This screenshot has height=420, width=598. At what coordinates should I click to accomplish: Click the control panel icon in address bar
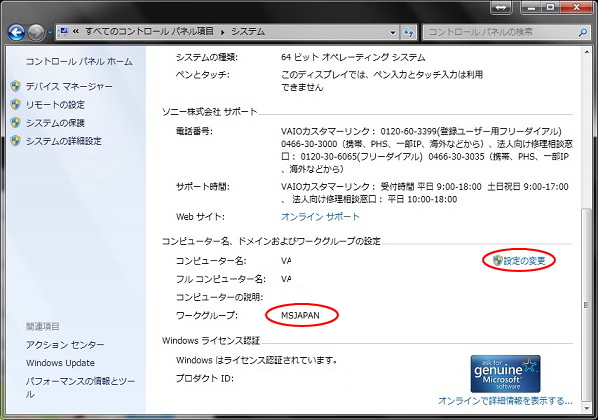click(x=64, y=31)
